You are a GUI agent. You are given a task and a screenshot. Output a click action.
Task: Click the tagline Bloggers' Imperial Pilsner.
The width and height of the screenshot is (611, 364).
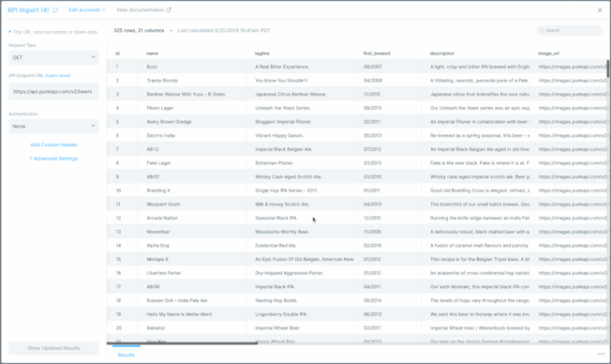click(x=284, y=122)
